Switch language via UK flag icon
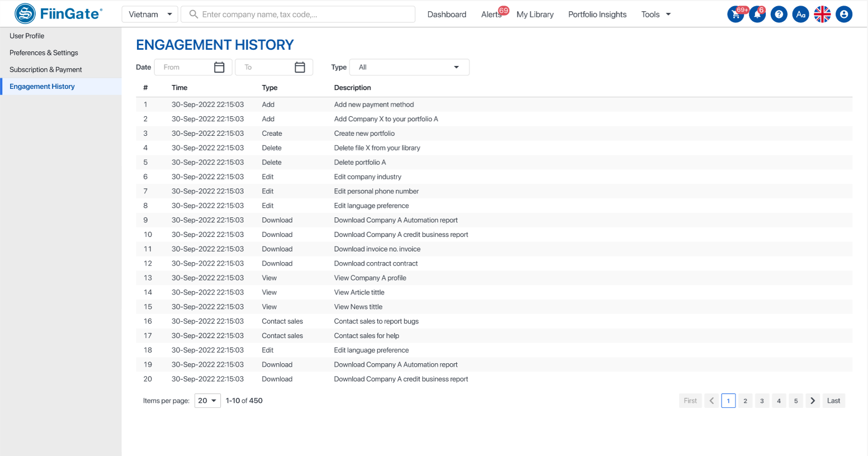868x456 pixels. point(822,15)
